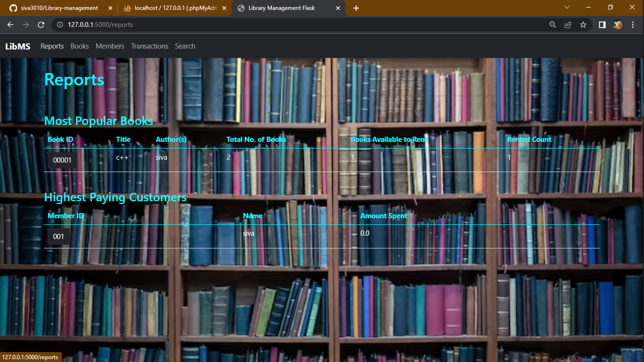Click the browser profile avatar

coord(618,25)
